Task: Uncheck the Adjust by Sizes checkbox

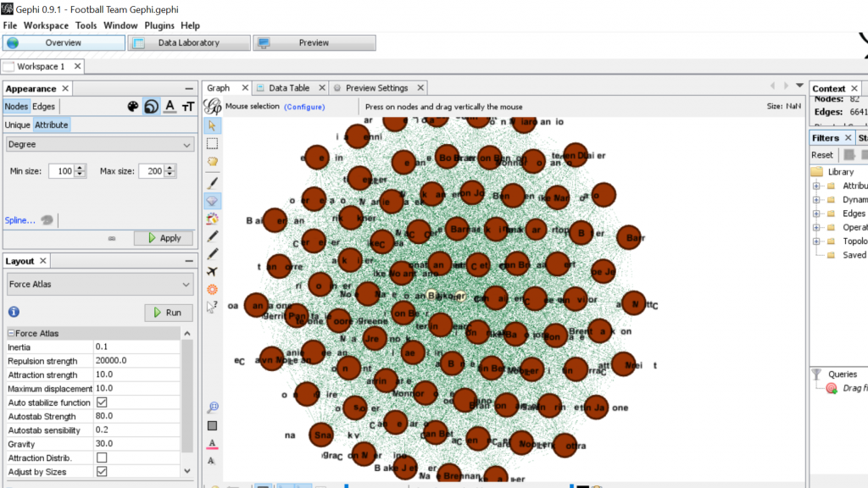Action: [x=102, y=472]
